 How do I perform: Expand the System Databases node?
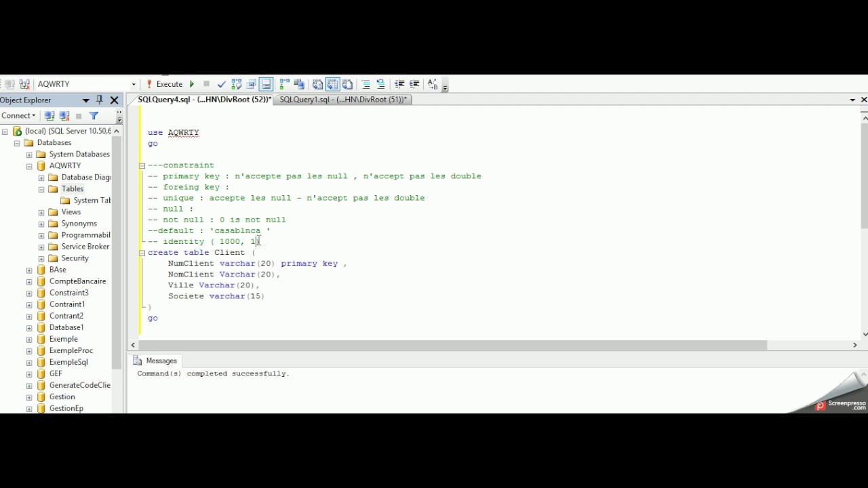[x=29, y=155]
